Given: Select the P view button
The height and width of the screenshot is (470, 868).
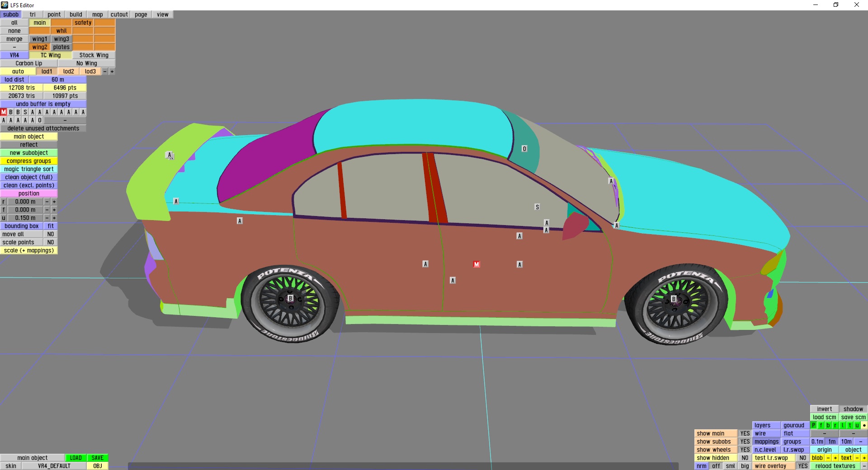Looking at the screenshot, I should point(814,425).
